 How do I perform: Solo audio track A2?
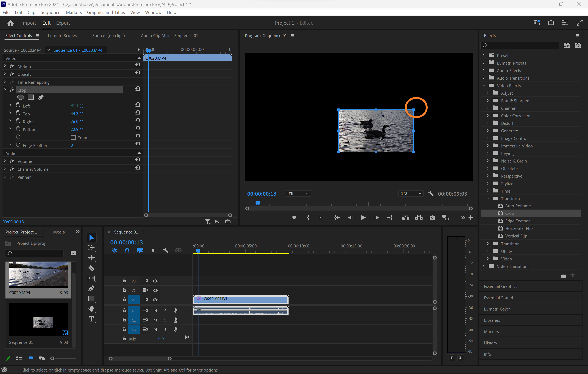click(165, 320)
